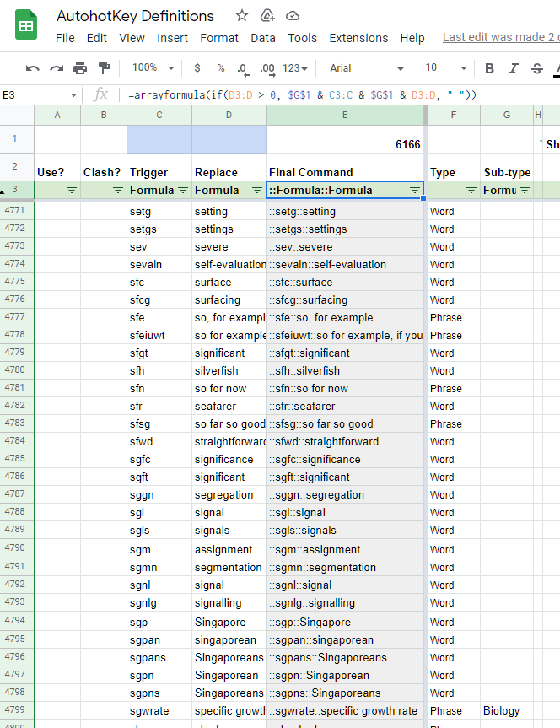
Task: Toggle strikethrough formatting
Action: [537, 68]
